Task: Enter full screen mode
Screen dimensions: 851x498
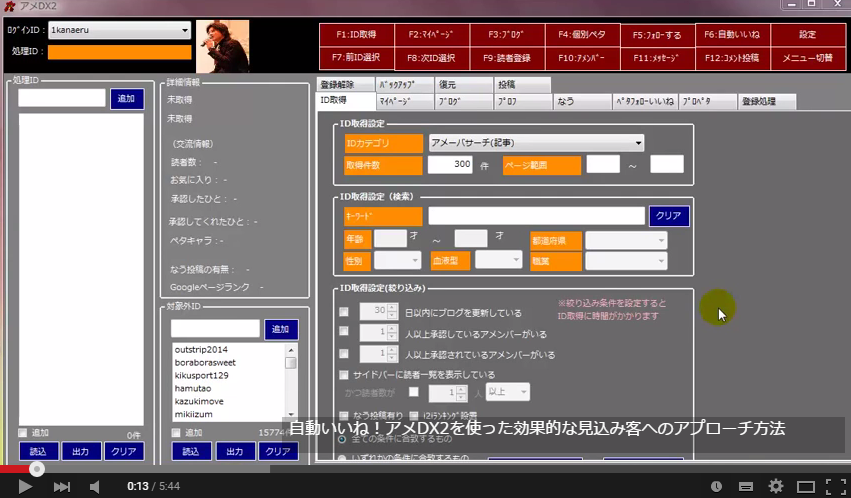Action: tap(836, 487)
